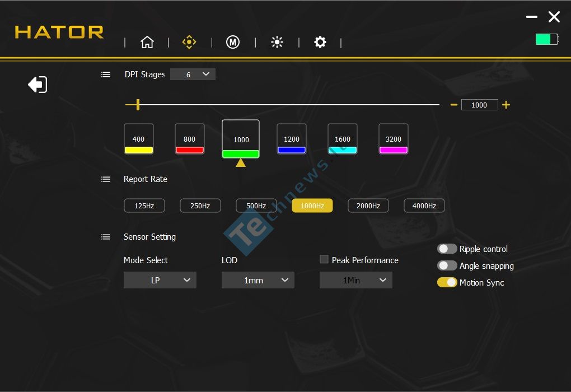Select the 400 DPI stage
The width and height of the screenshot is (571, 392).
138,138
